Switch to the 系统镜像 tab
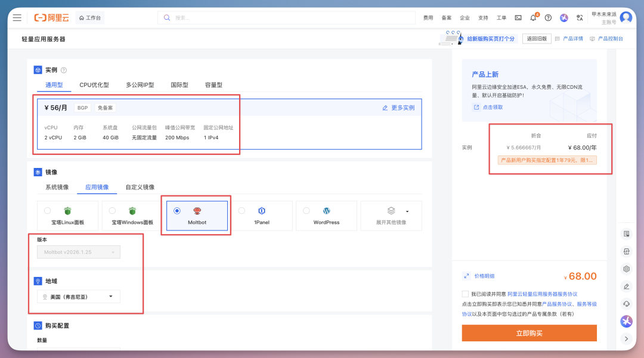The image size is (644, 358). [x=57, y=187]
